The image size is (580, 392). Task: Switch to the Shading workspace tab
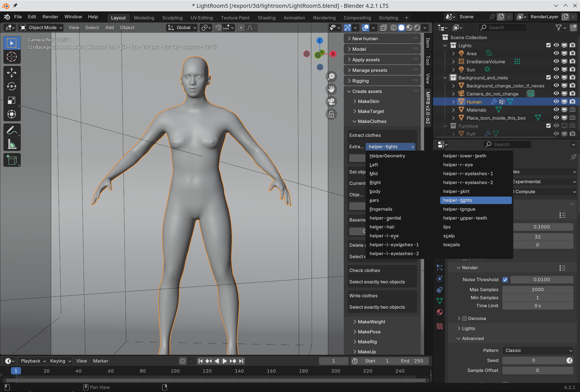click(267, 18)
